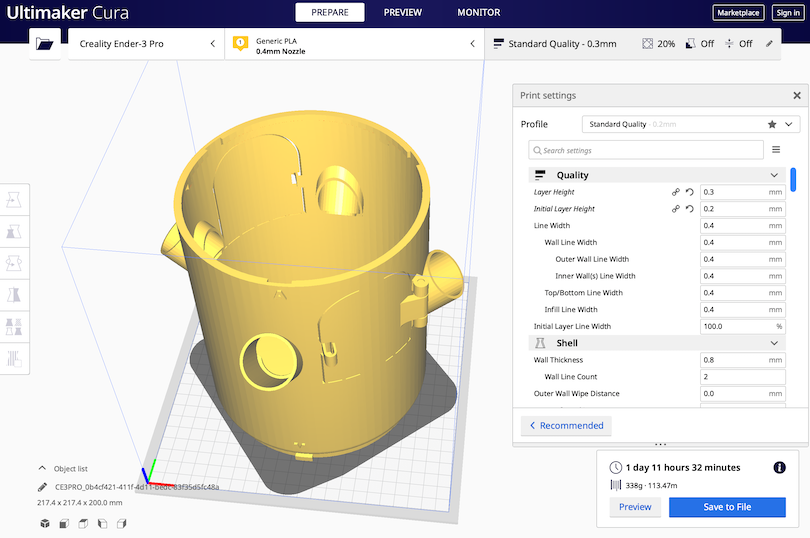Edit the Wall Line Count field

coord(742,377)
